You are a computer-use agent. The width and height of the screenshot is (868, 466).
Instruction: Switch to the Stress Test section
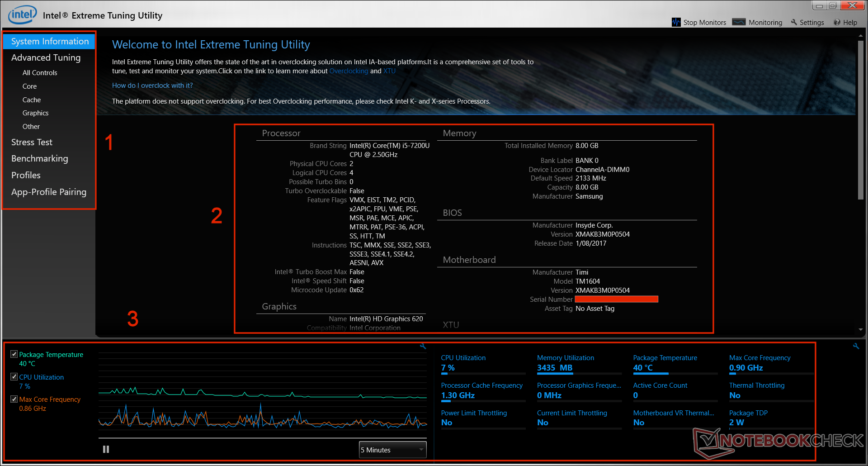click(32, 142)
